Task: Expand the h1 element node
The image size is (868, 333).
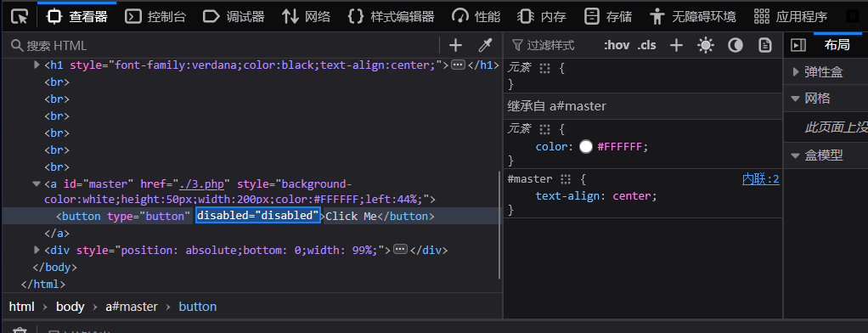Action: click(x=37, y=65)
